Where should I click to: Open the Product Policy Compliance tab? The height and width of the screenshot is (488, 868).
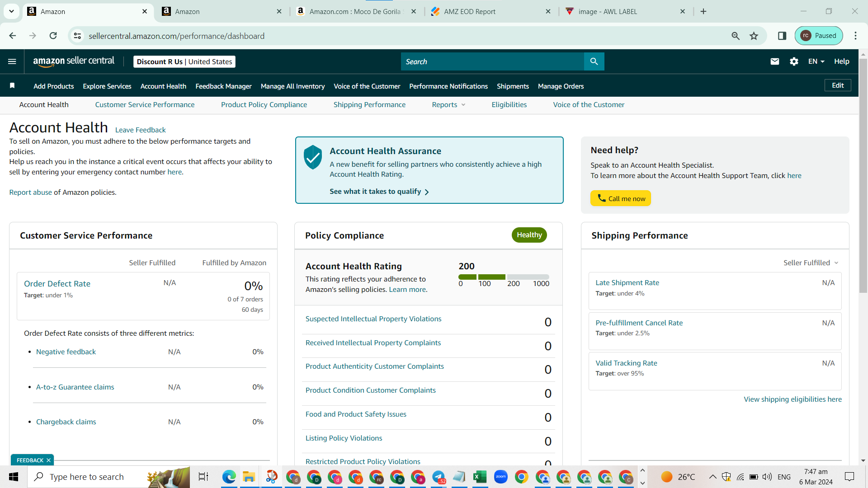[264, 104]
